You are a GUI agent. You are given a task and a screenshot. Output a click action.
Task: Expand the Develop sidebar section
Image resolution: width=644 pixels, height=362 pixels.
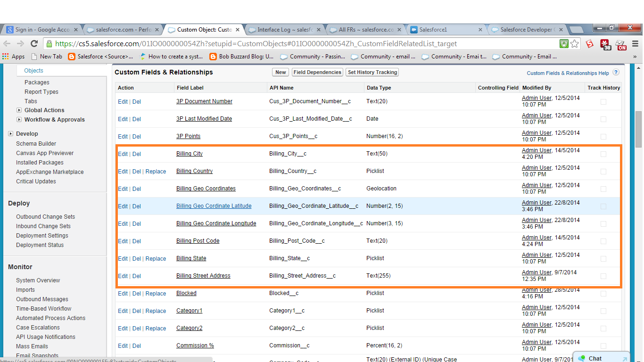coord(11,134)
